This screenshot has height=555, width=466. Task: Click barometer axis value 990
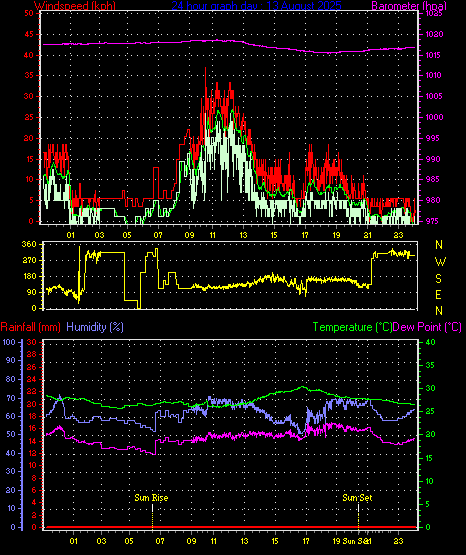[433, 159]
